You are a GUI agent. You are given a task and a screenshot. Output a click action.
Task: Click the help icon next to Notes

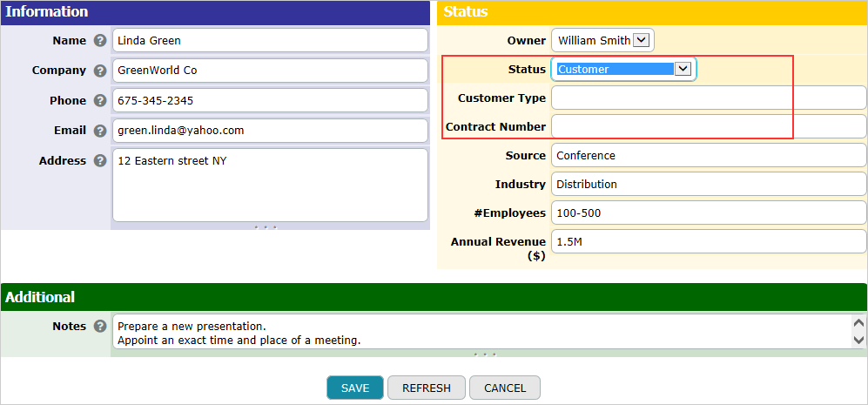99,326
